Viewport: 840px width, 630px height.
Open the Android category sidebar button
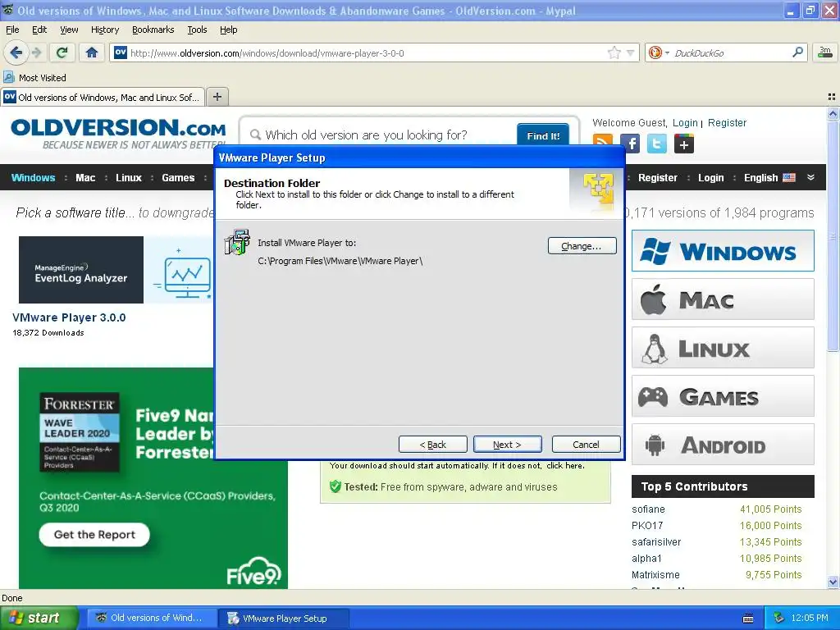(723, 445)
